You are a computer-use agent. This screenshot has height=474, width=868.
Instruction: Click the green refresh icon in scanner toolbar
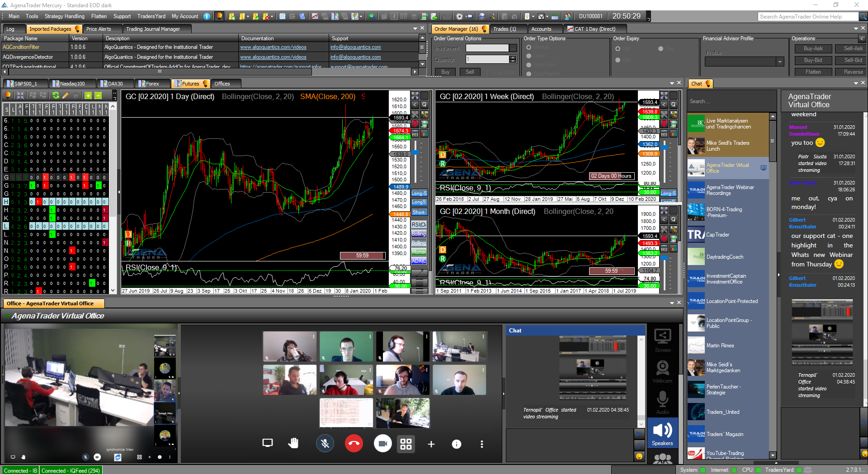pos(56,95)
